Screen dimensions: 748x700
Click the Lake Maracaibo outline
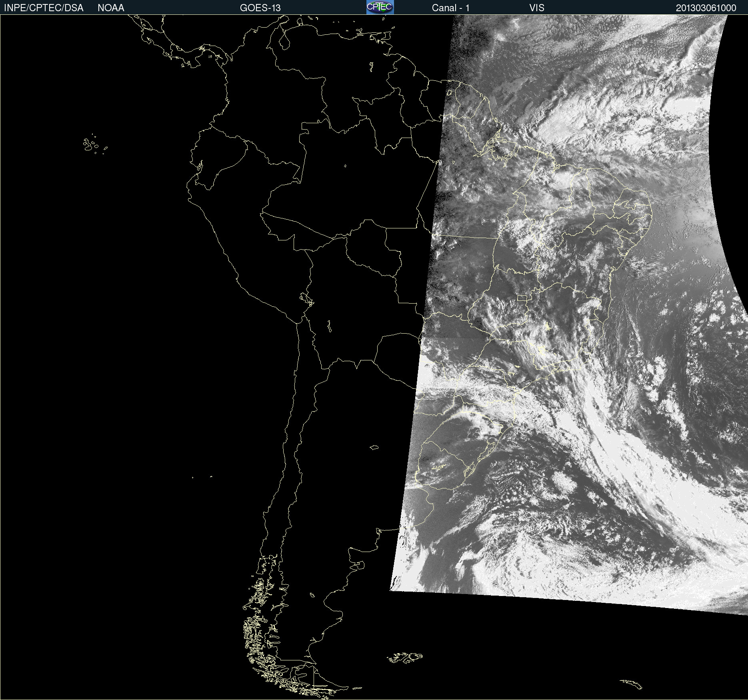pos(284,42)
